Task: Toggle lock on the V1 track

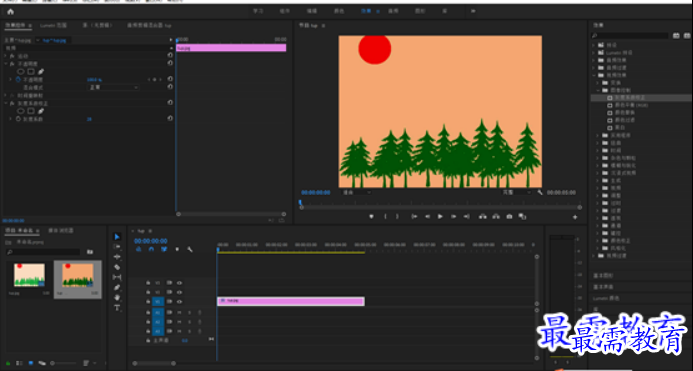Action: 148,302
